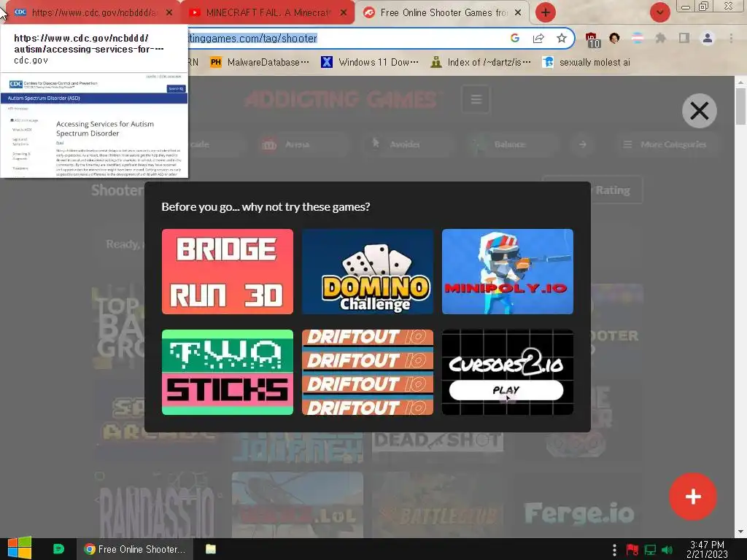Open the Cursors2.io game
747x560 pixels.
click(508, 372)
